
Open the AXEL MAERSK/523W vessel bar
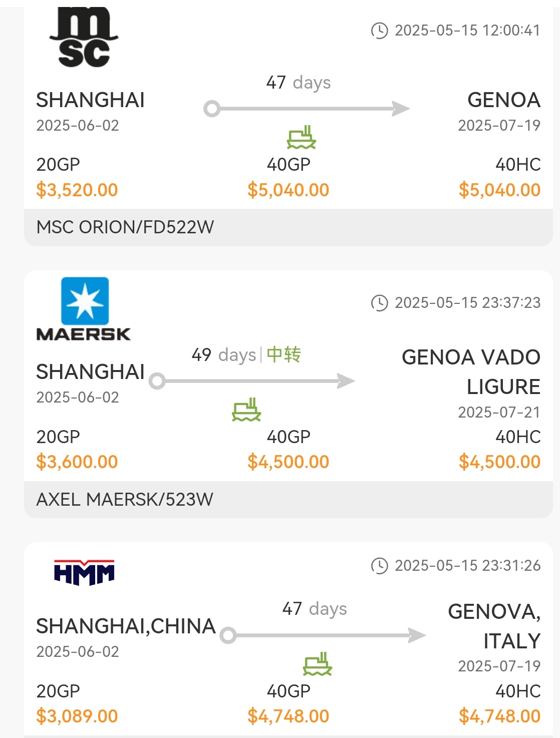pyautogui.click(x=289, y=500)
